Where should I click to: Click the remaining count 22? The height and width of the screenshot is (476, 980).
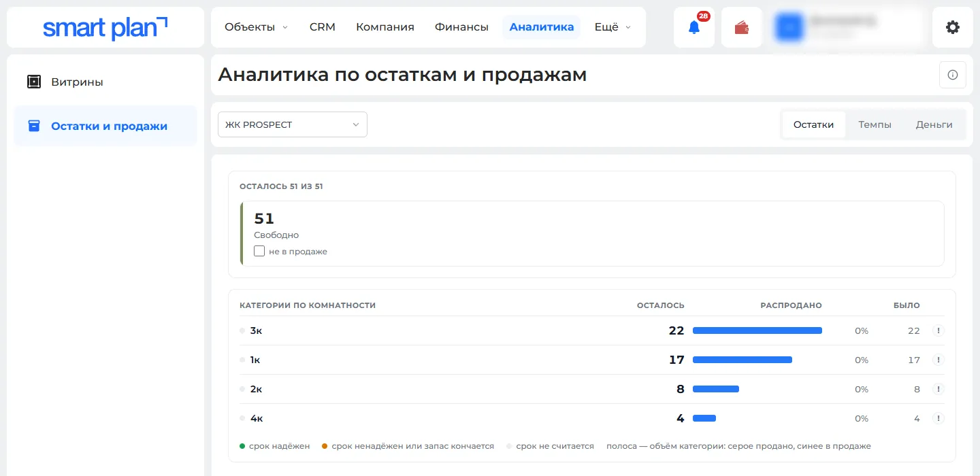click(x=676, y=330)
